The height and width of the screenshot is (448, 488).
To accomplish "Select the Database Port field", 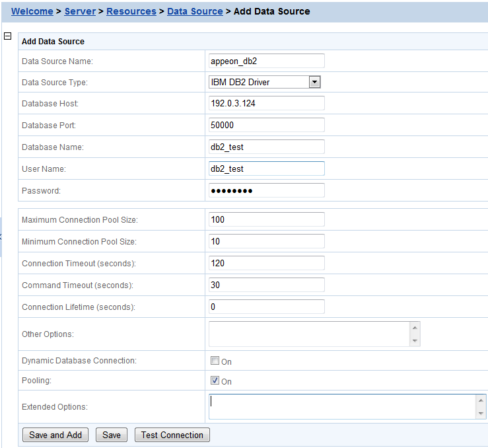I will 266,125.
